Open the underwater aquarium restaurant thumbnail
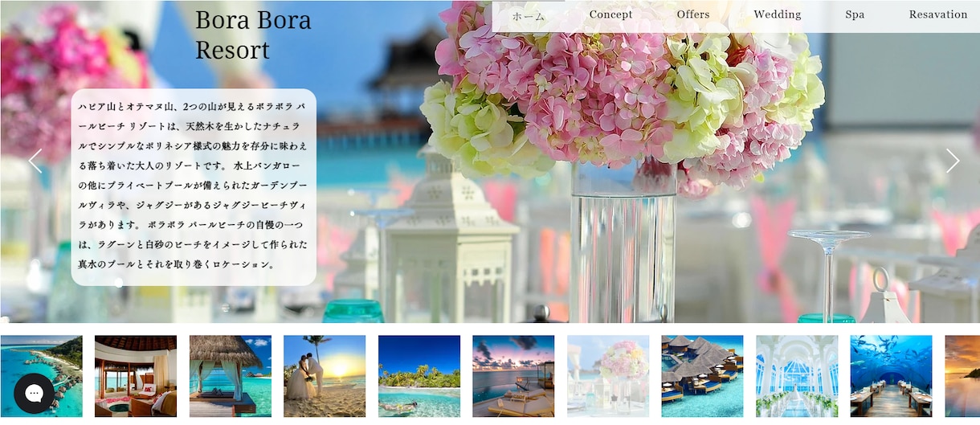The image size is (980, 425). tap(892, 376)
